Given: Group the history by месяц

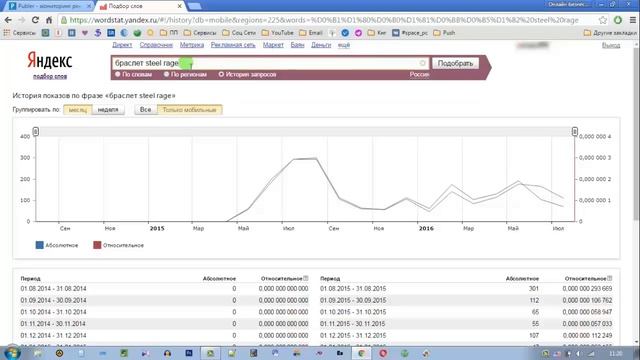Looking at the screenshot, I should coord(78,110).
